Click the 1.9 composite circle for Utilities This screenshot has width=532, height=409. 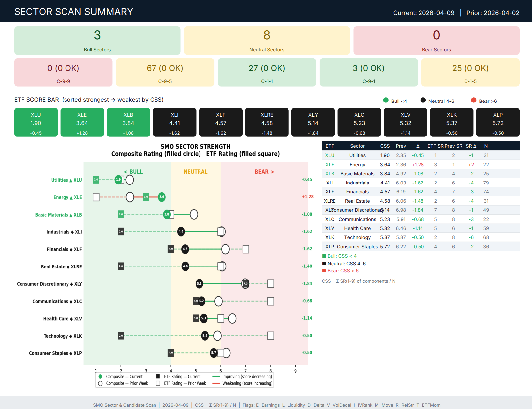(x=118, y=180)
